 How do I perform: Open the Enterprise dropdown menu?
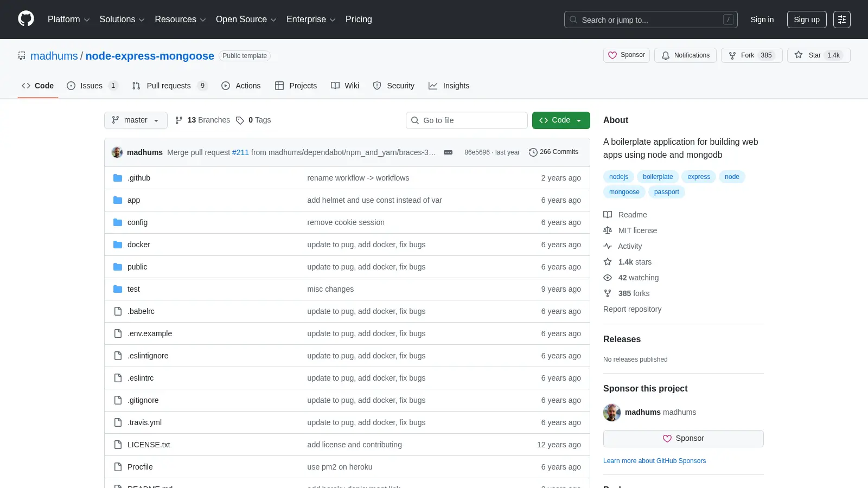click(x=311, y=20)
